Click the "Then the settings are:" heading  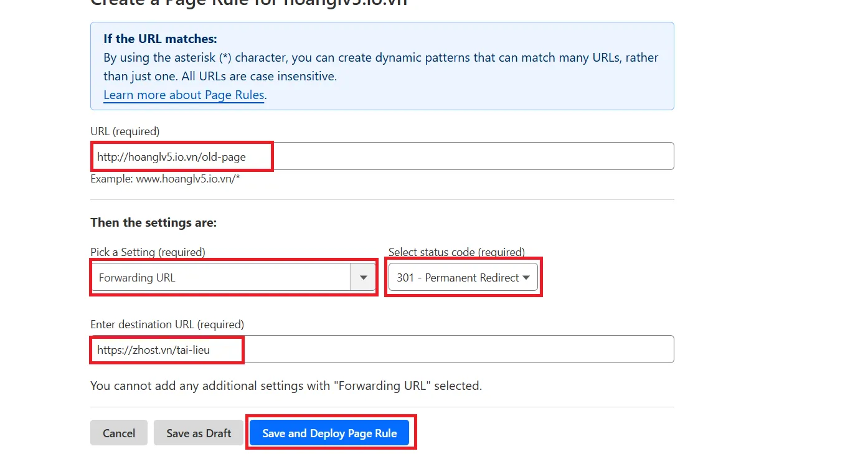[153, 222]
